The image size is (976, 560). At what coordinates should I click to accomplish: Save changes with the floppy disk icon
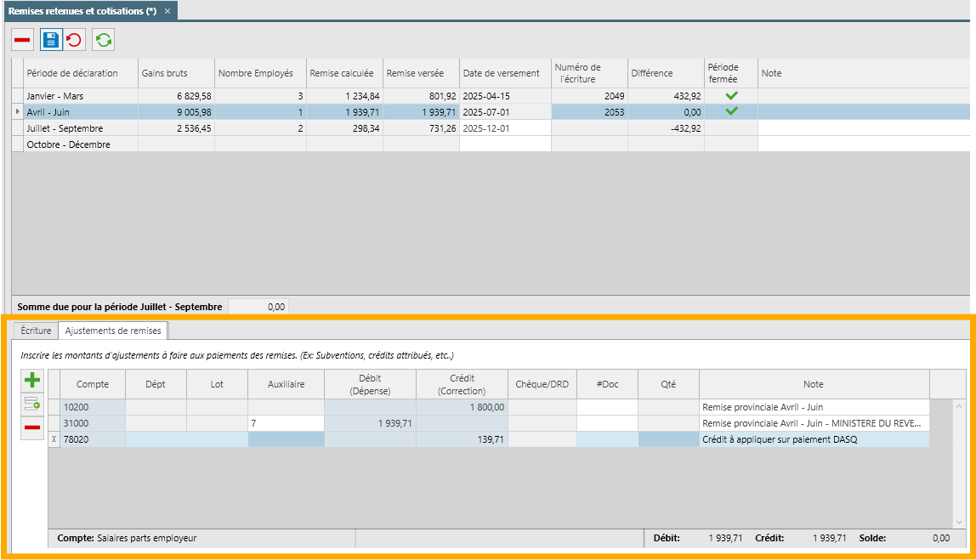click(x=50, y=41)
